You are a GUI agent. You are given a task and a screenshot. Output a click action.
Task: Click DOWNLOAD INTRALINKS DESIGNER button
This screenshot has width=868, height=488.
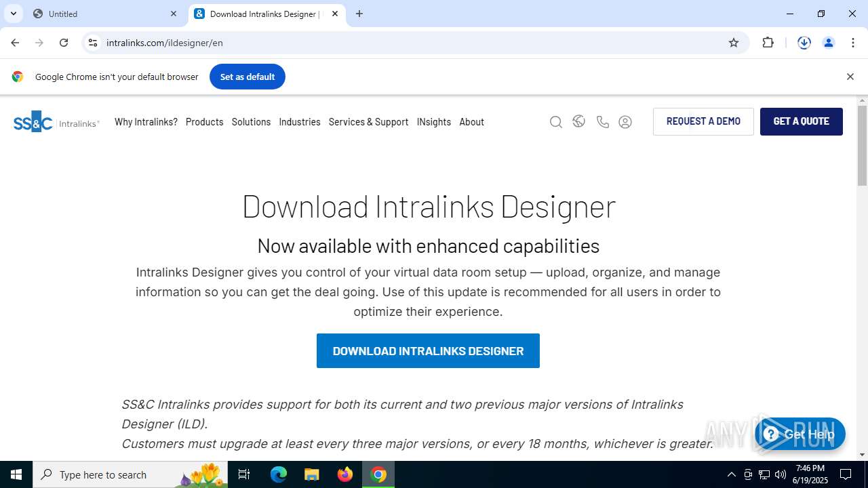428,351
